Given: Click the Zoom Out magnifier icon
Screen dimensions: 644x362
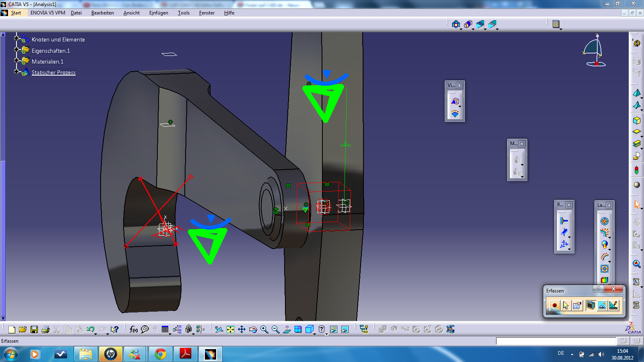Looking at the screenshot, I should [x=275, y=329].
